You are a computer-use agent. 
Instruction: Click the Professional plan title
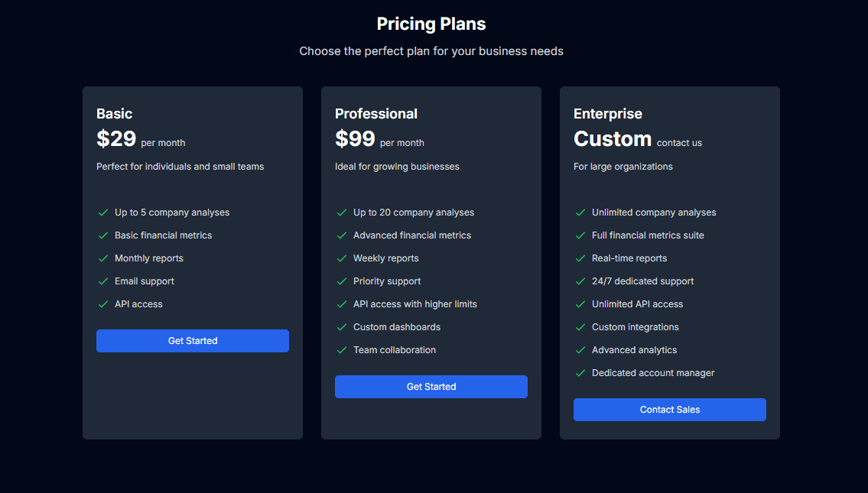(x=376, y=114)
